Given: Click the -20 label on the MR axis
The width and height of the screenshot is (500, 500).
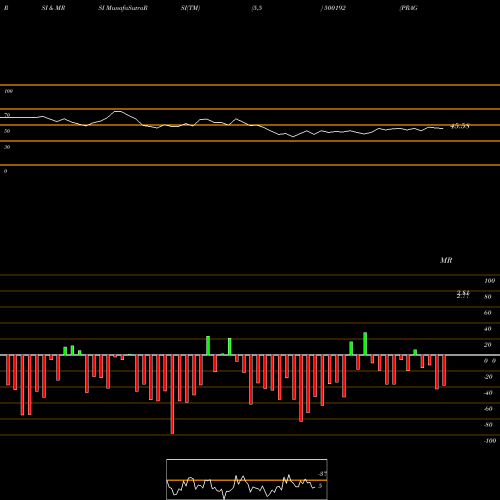Looking at the screenshot, I should pyautogui.click(x=488, y=377).
